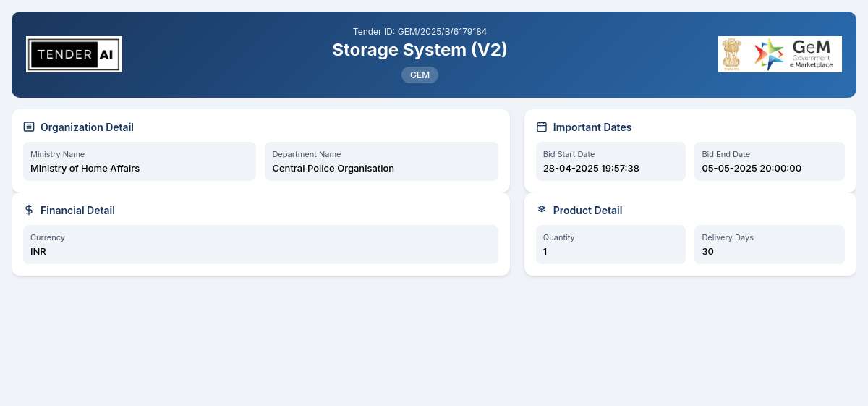Click the Bid End Date label
This screenshot has width=868, height=406.
[x=726, y=154]
